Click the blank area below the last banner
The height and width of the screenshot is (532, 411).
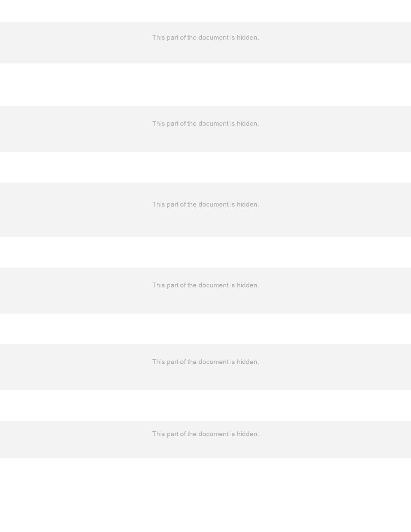pos(205,495)
